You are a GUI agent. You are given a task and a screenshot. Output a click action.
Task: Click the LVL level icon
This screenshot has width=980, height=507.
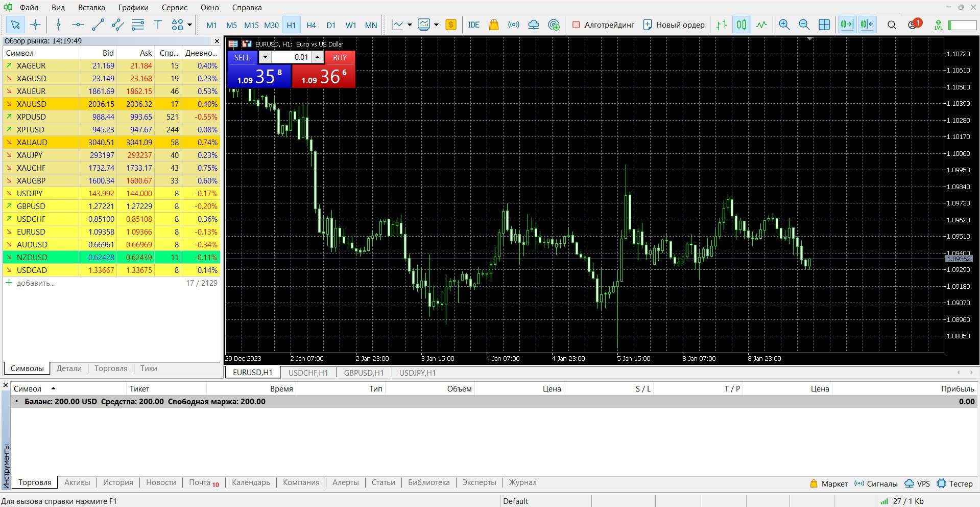point(938,25)
